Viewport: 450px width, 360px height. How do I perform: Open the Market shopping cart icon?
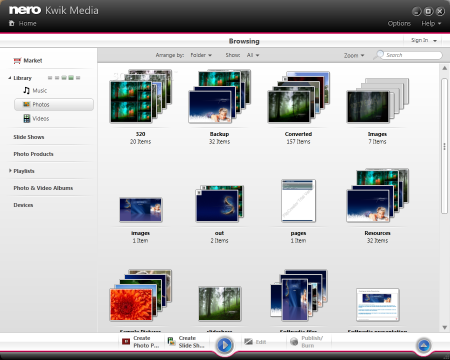[x=17, y=61]
